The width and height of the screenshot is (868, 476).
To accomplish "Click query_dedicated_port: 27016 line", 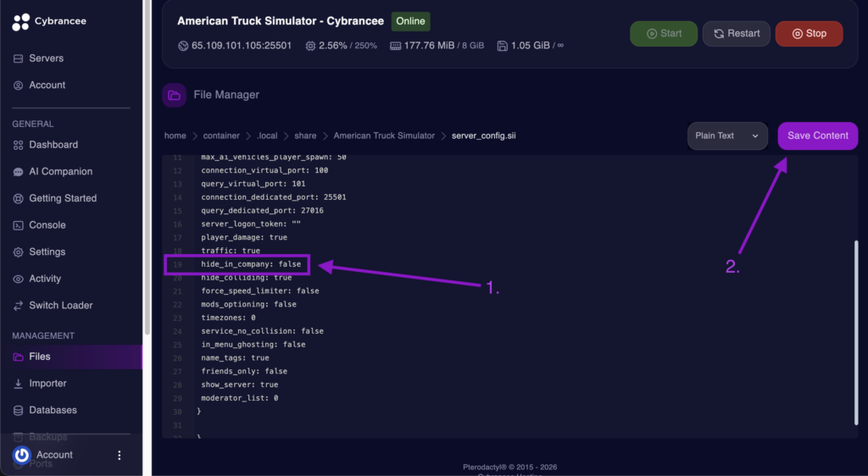I will tap(263, 211).
